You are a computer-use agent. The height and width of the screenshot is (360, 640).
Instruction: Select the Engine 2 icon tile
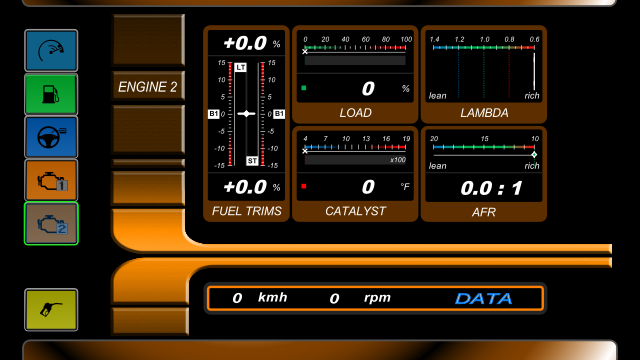[51, 223]
